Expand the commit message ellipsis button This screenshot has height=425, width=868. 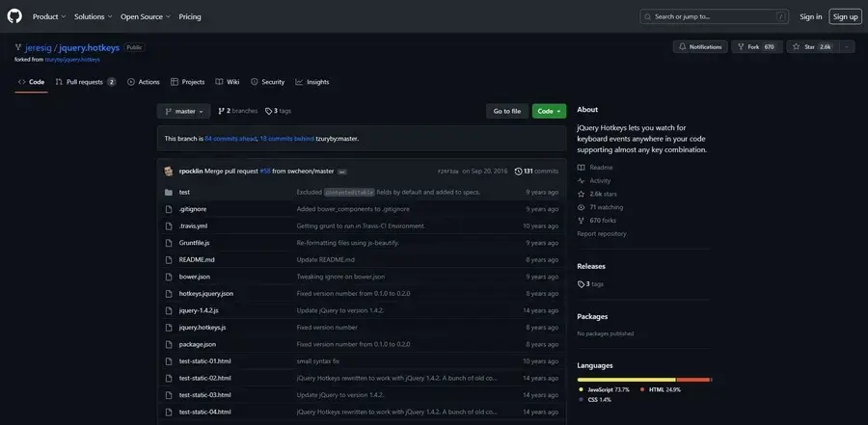point(342,172)
